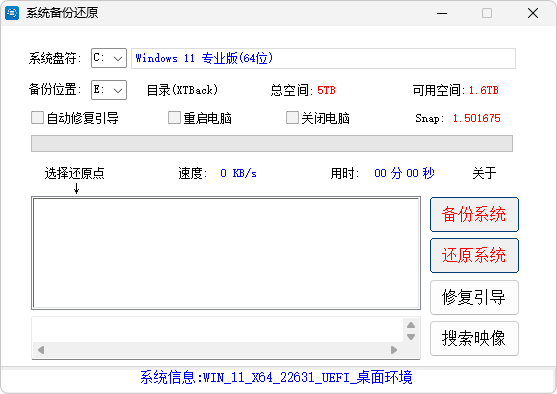Open the 关于 about link
Screen dimensions: 557x394
click(484, 173)
